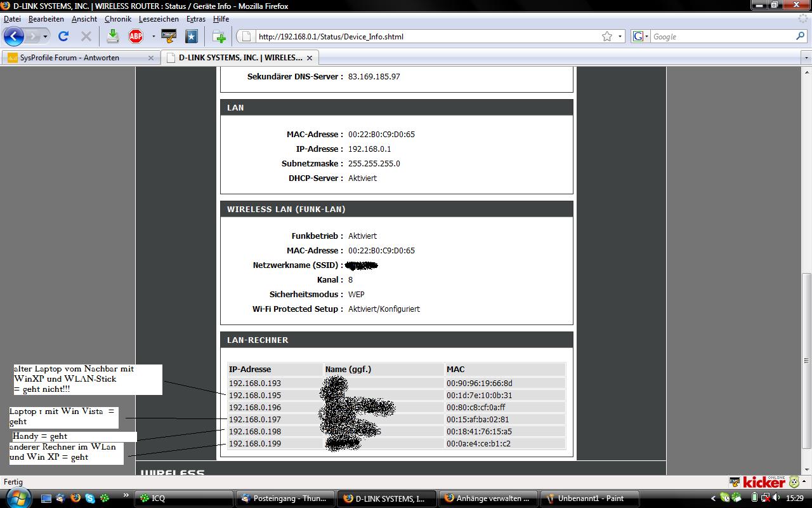This screenshot has height=508, width=812.
Task: Click the blue star bookmarks toolbar icon
Action: (191, 36)
